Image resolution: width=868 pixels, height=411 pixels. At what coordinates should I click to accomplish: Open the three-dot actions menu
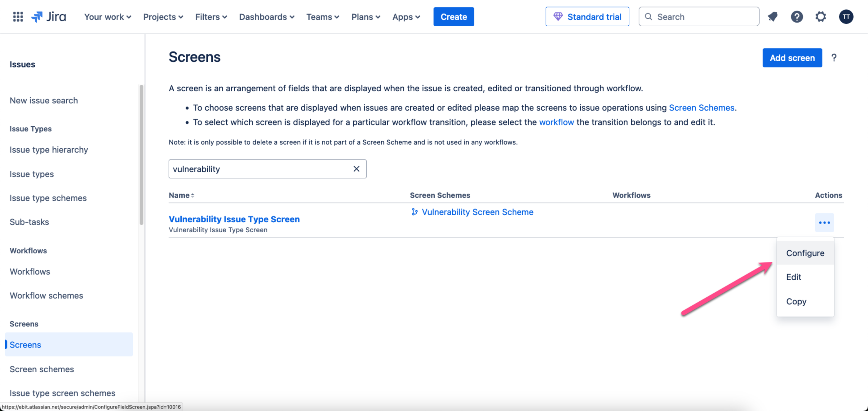[x=824, y=222]
